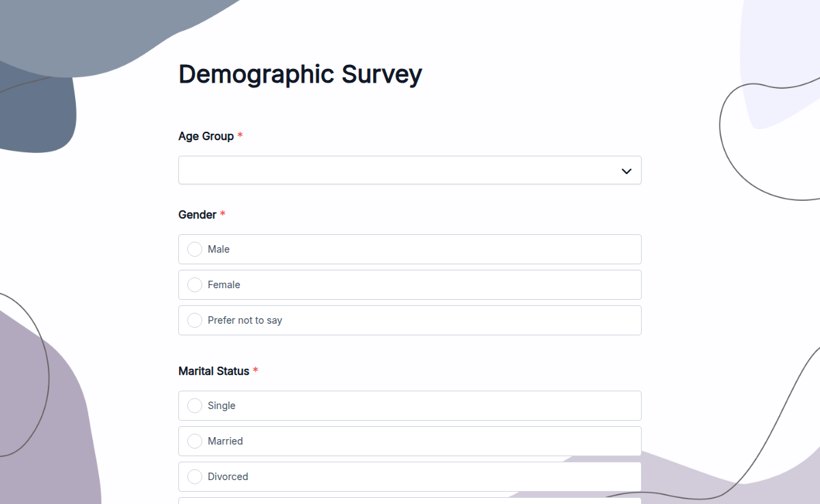Viewport: 820px width, 504px height.
Task: Click the Prefer not to say row
Action: click(x=410, y=320)
